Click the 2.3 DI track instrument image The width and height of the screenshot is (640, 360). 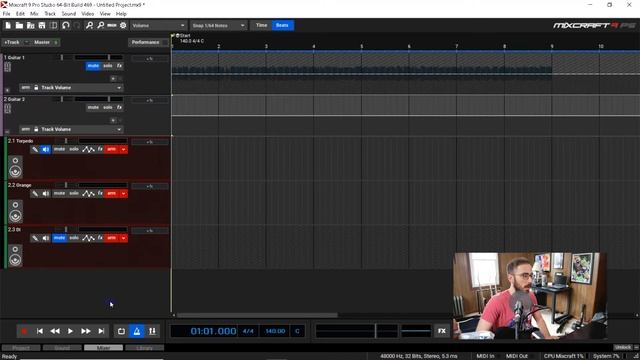coord(16,256)
